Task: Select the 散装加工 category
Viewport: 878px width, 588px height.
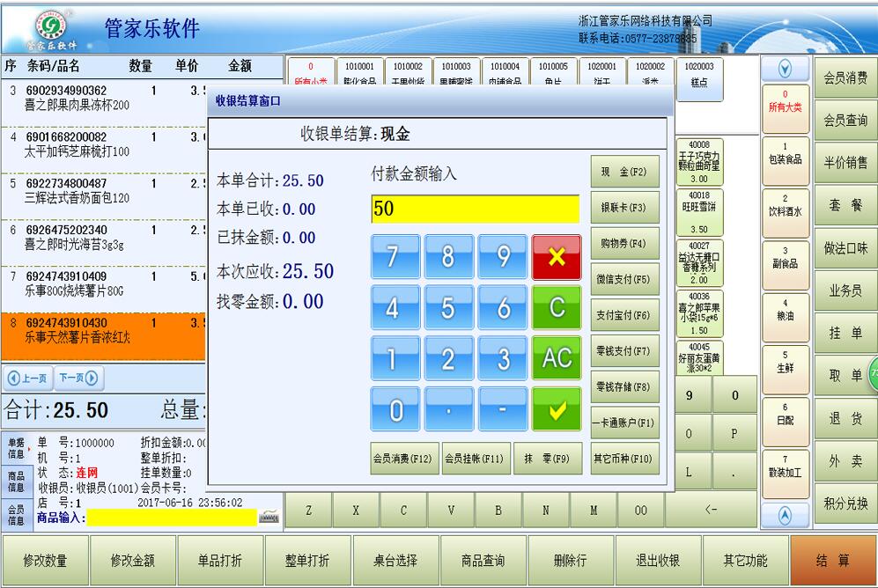Action: coord(785,474)
